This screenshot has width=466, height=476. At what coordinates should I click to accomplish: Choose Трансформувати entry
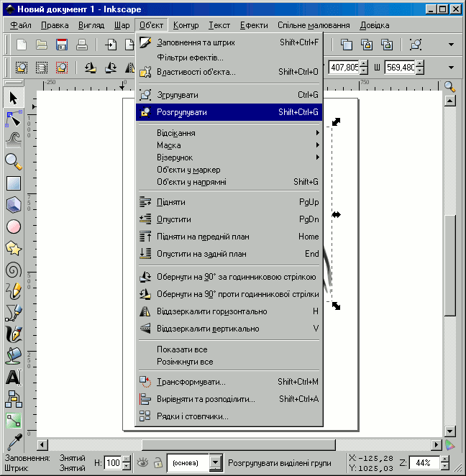coord(229,382)
